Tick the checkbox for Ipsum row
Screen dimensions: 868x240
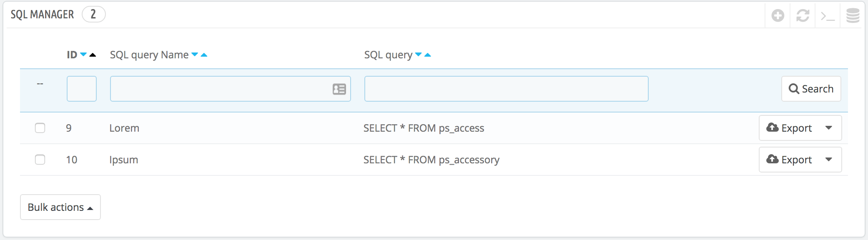tap(40, 160)
